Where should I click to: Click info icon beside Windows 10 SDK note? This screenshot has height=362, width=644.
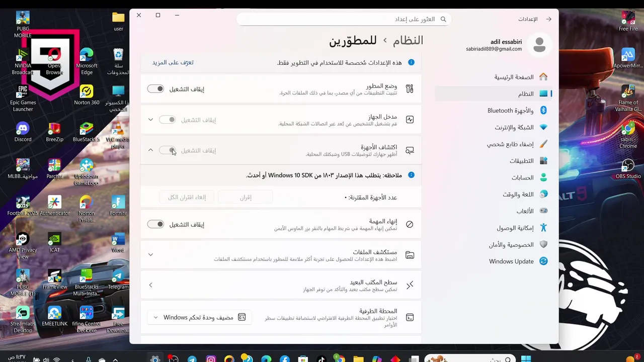(411, 175)
